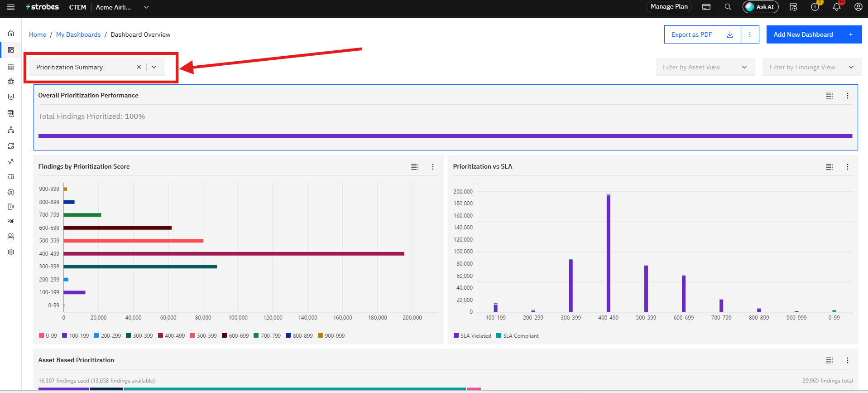Open the grid apps icon in sidebar
Image resolution: width=868 pixels, height=393 pixels.
click(x=11, y=67)
